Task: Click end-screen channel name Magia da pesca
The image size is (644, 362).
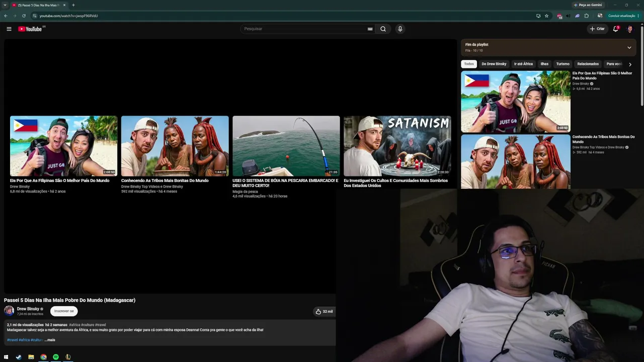Action: point(245,191)
